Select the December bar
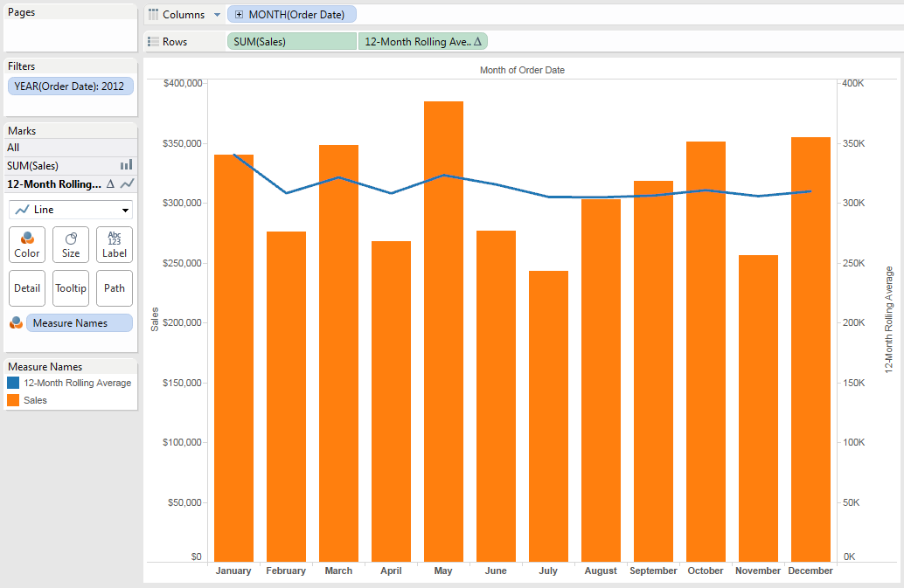This screenshot has width=904, height=588. tap(810, 349)
